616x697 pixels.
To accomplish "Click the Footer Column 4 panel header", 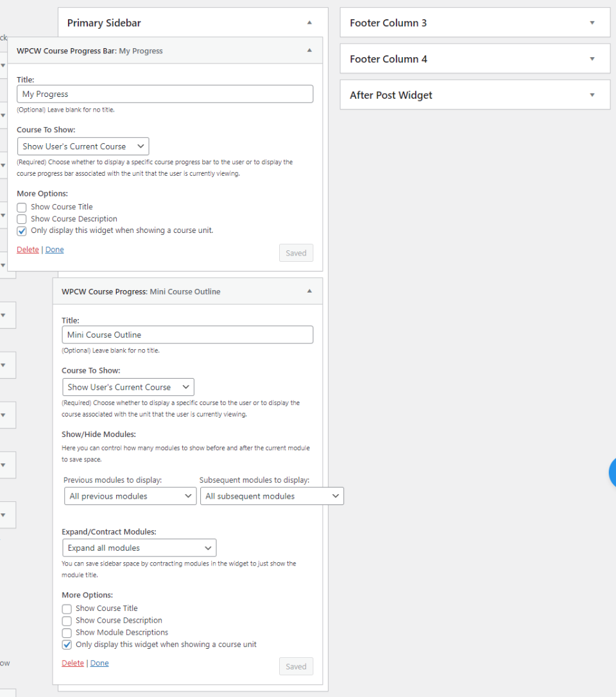I will (x=449, y=59).
